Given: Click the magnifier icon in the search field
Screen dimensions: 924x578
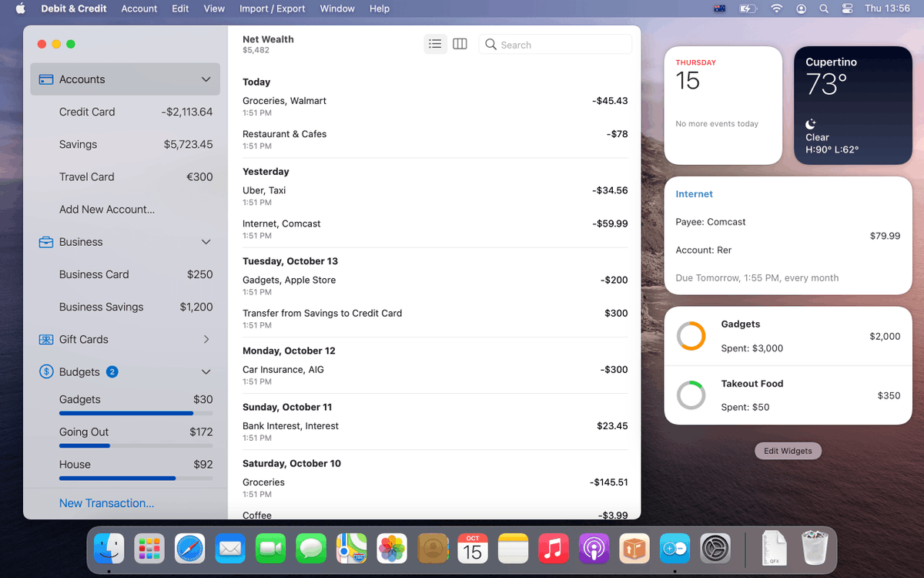Looking at the screenshot, I should tap(491, 45).
